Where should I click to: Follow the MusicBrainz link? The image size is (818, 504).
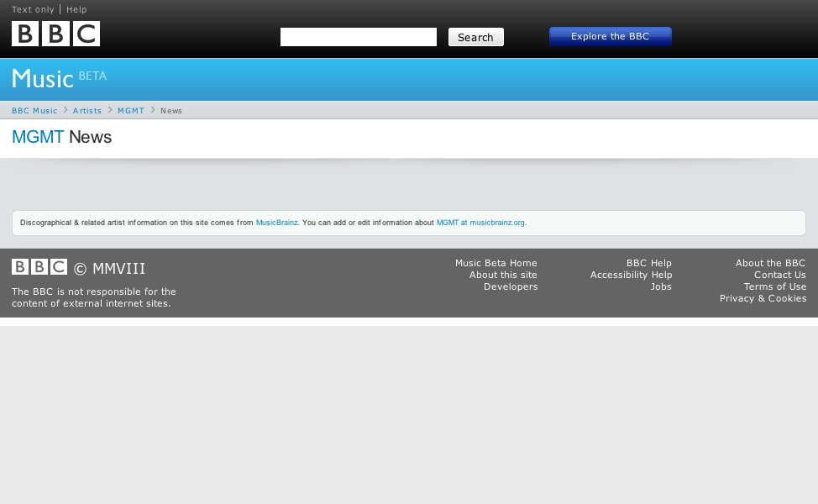tap(276, 223)
